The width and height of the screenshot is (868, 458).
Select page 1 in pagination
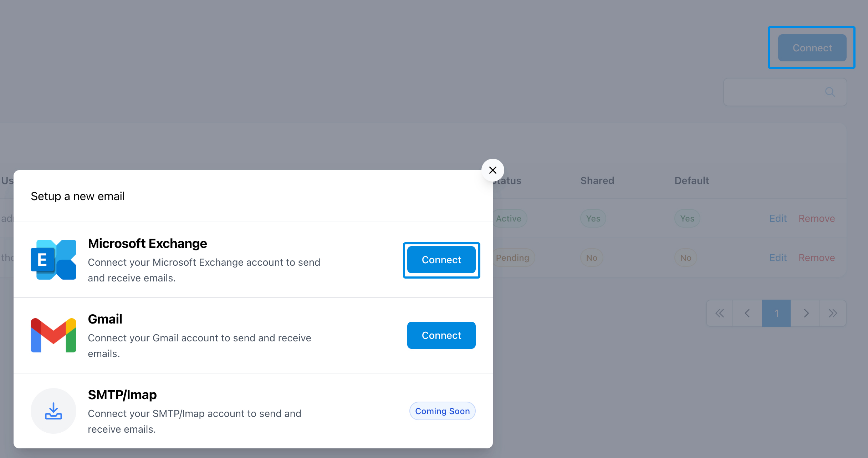[776, 313]
